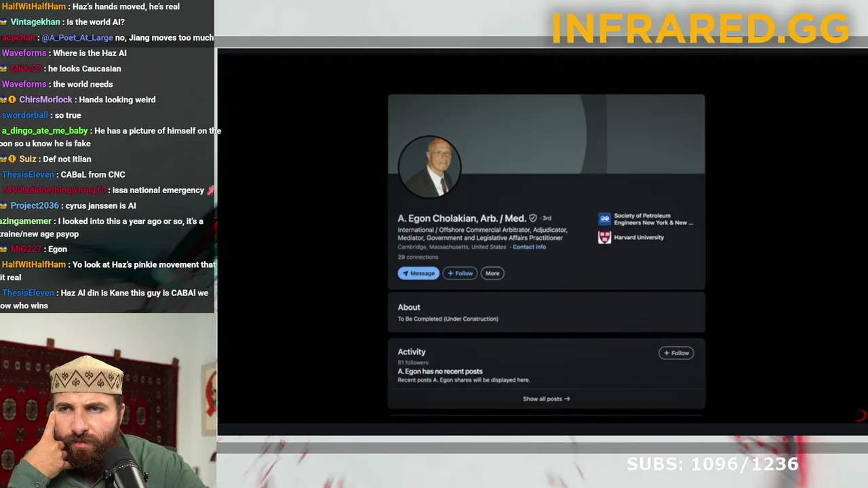Viewport: 868px width, 488px height.
Task: Show all posts in Activity
Action: (547, 399)
